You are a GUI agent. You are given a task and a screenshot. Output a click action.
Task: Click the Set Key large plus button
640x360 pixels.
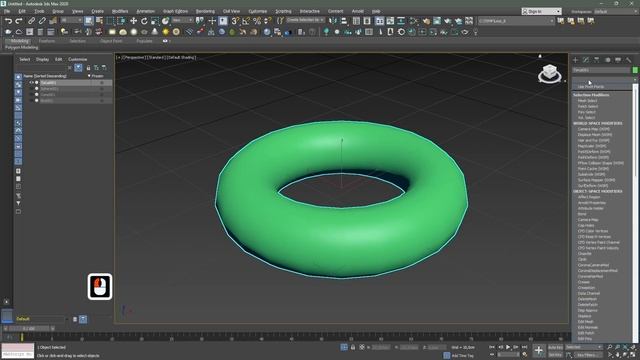click(539, 350)
